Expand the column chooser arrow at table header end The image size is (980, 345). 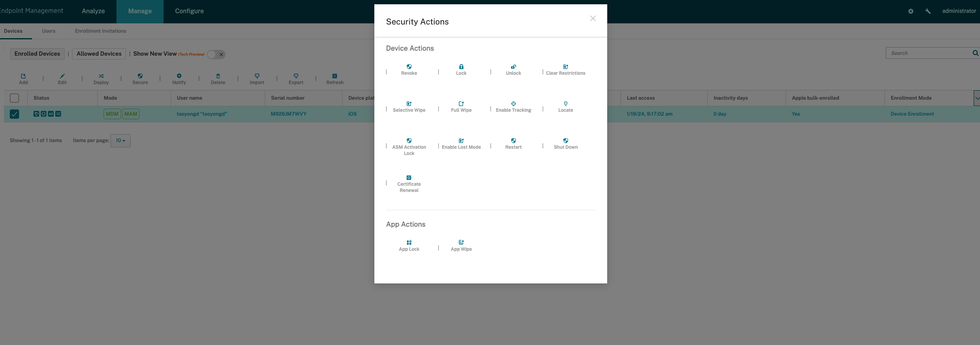[976, 98]
